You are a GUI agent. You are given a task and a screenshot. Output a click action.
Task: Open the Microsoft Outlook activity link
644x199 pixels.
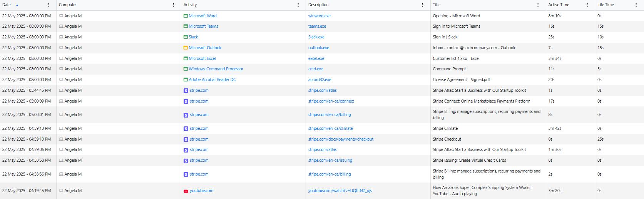point(205,48)
